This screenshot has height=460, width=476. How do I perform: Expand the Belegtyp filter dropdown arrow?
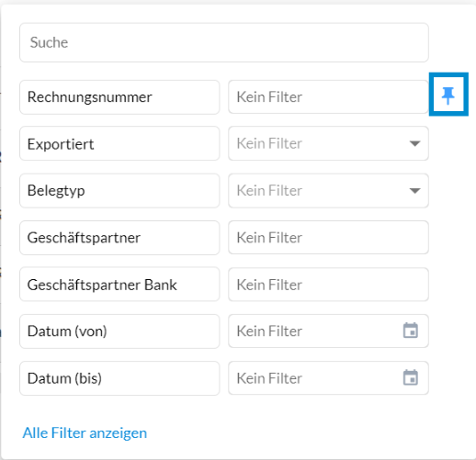click(x=414, y=191)
